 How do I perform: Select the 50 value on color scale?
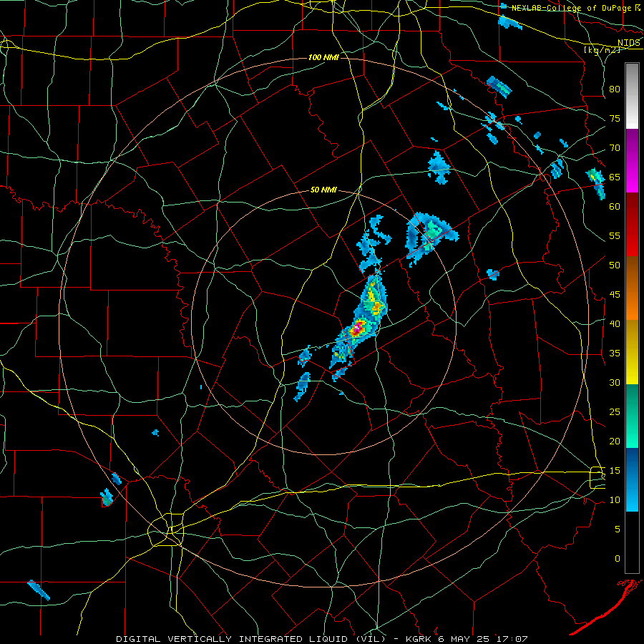click(615, 265)
